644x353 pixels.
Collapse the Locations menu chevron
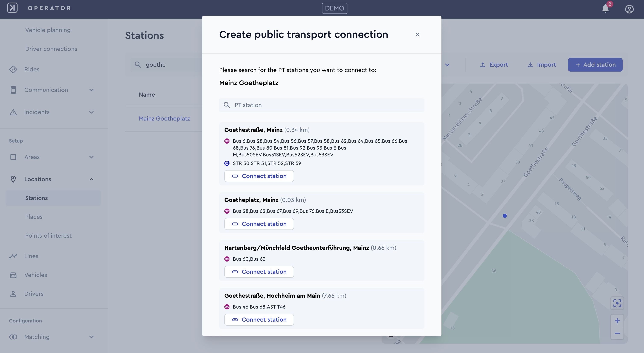click(91, 179)
